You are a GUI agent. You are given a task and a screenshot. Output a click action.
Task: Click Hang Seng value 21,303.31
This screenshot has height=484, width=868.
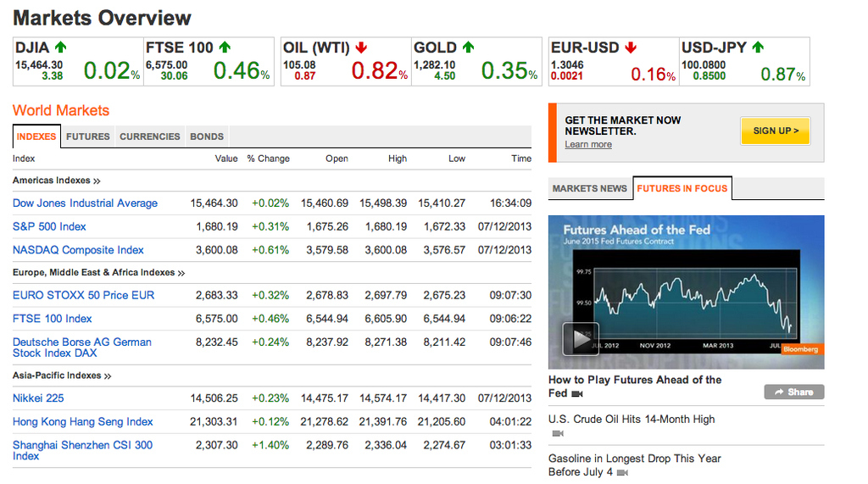pyautogui.click(x=214, y=421)
